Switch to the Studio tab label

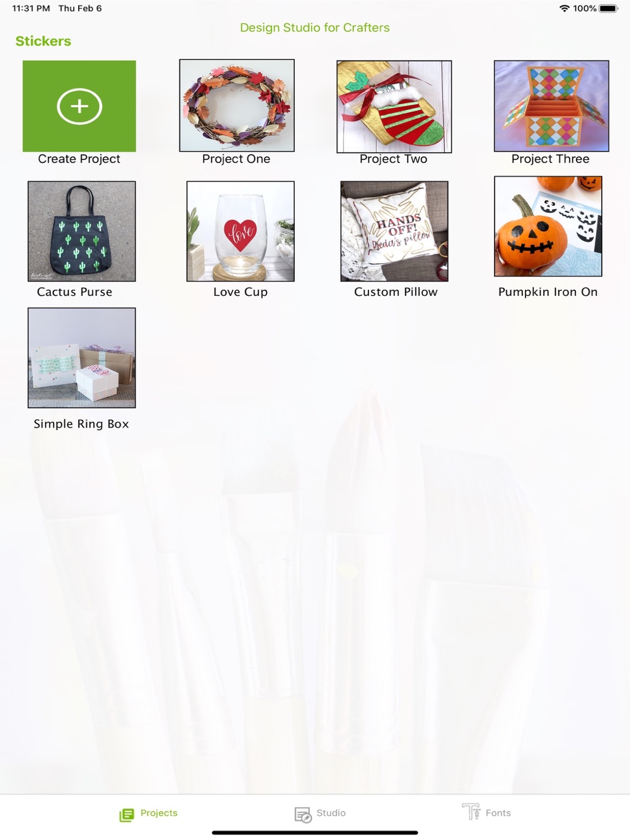331,813
